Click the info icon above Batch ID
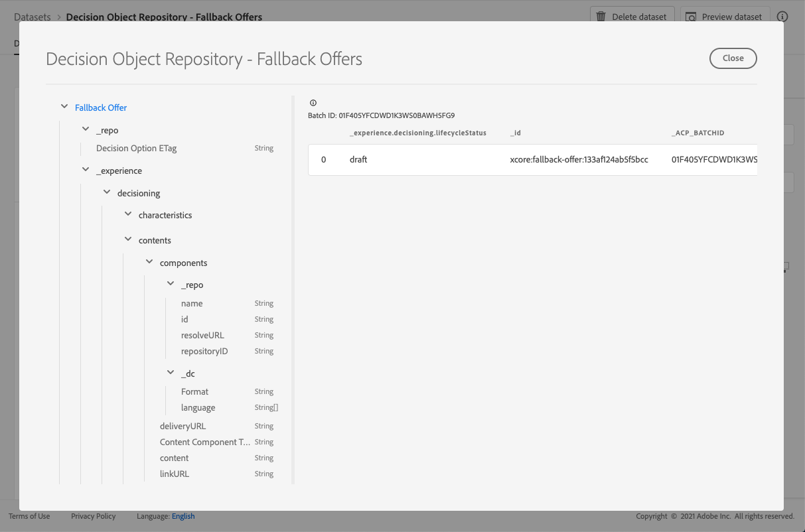The image size is (805, 532). coord(313,103)
